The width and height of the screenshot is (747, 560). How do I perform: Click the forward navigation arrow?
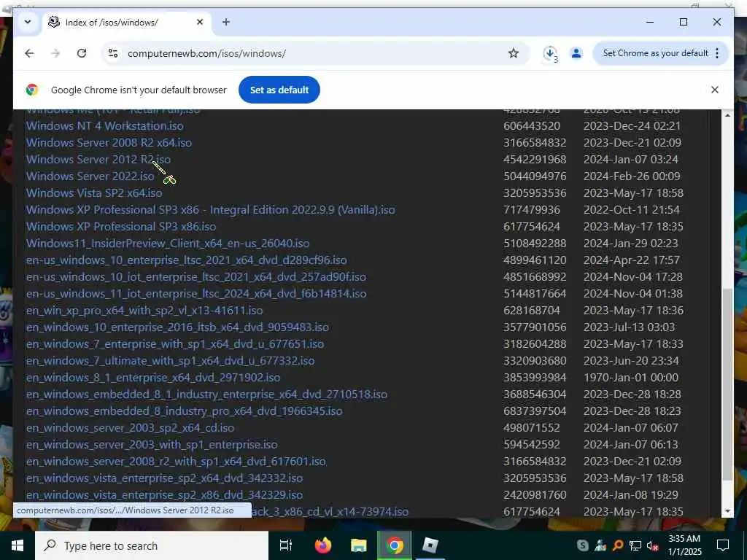tap(55, 53)
